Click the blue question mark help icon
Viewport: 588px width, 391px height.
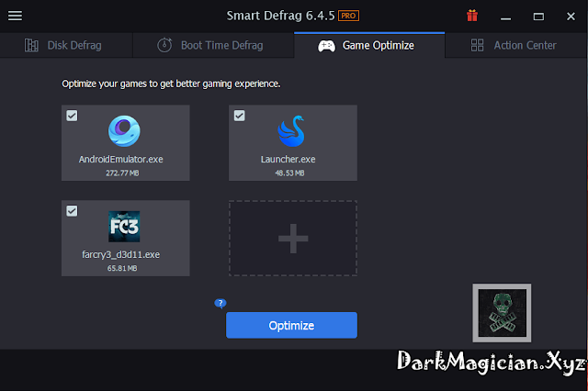tap(220, 303)
